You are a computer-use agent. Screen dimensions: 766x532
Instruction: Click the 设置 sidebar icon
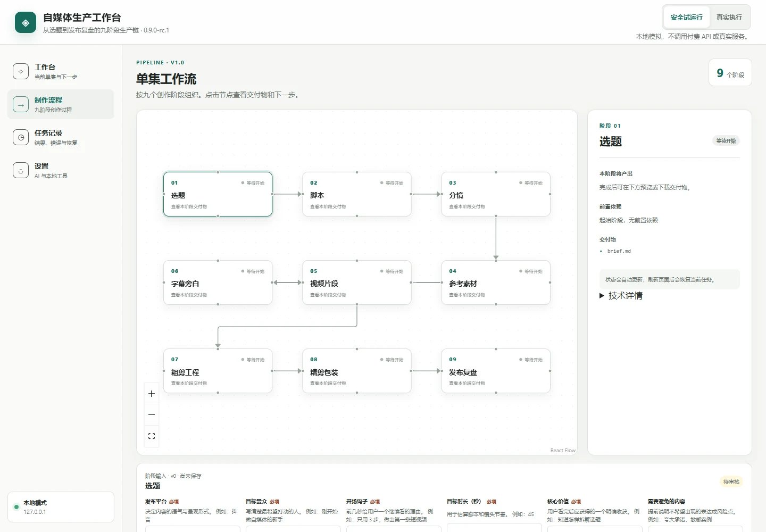pyautogui.click(x=21, y=170)
